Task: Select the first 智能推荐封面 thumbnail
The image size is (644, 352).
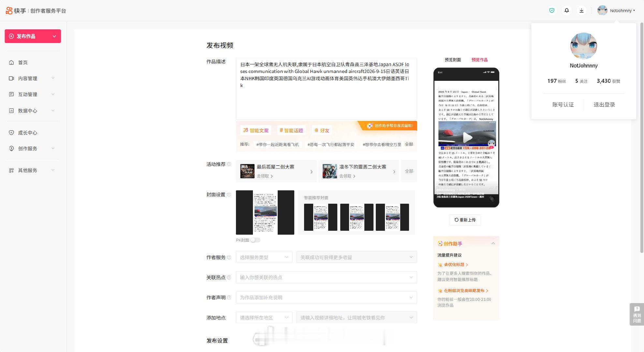Action: [321, 217]
